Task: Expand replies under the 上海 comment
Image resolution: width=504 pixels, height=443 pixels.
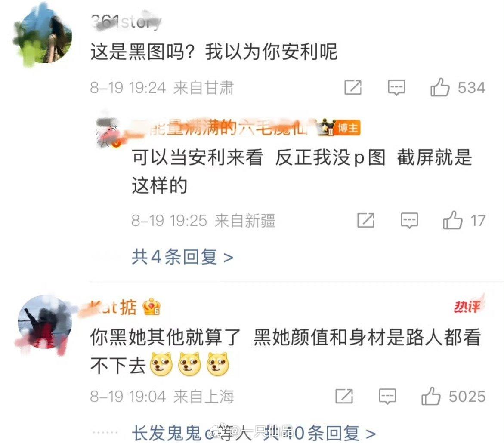Action: [253, 433]
